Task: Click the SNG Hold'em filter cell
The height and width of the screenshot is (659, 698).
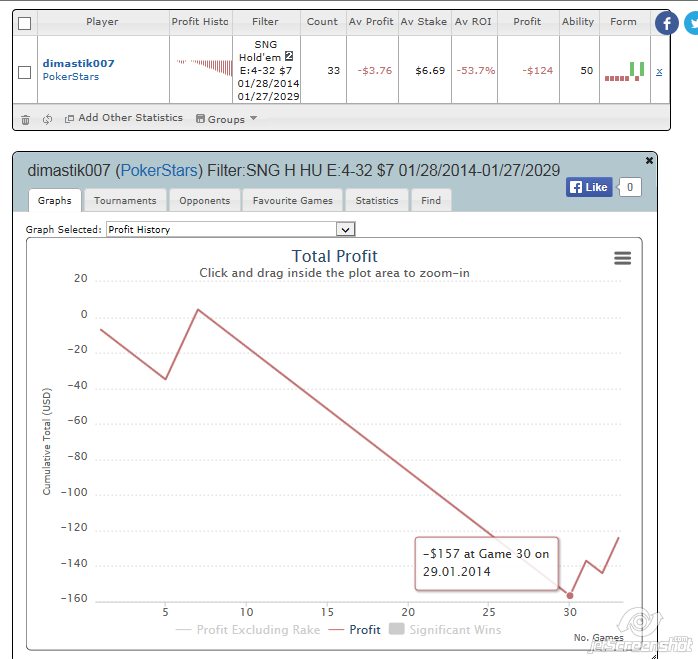Action: click(x=267, y=70)
